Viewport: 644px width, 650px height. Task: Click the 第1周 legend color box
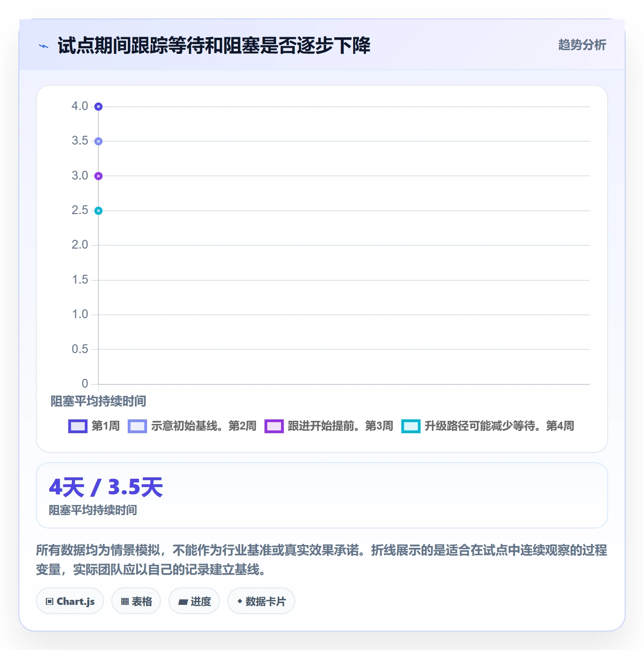[78, 426]
